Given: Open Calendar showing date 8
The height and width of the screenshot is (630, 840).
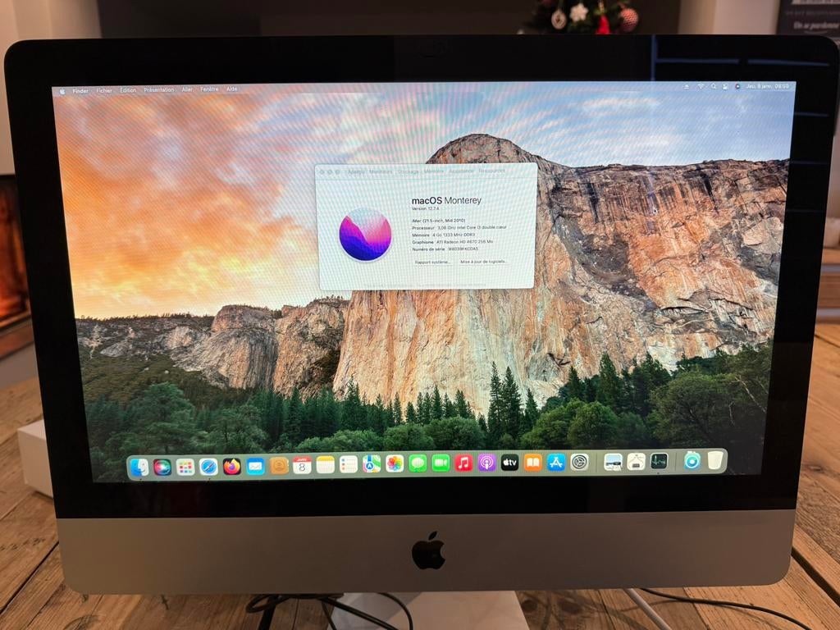Looking at the screenshot, I should 302,465.
